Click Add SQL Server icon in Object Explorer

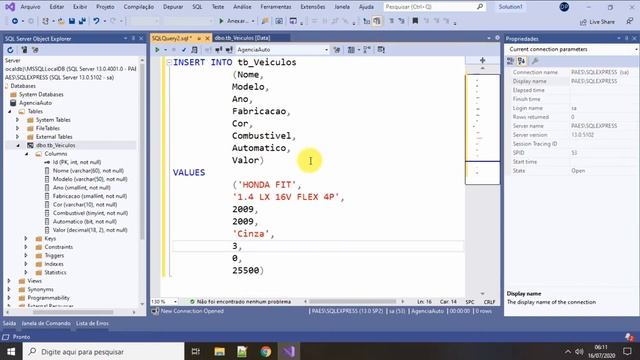24,50
